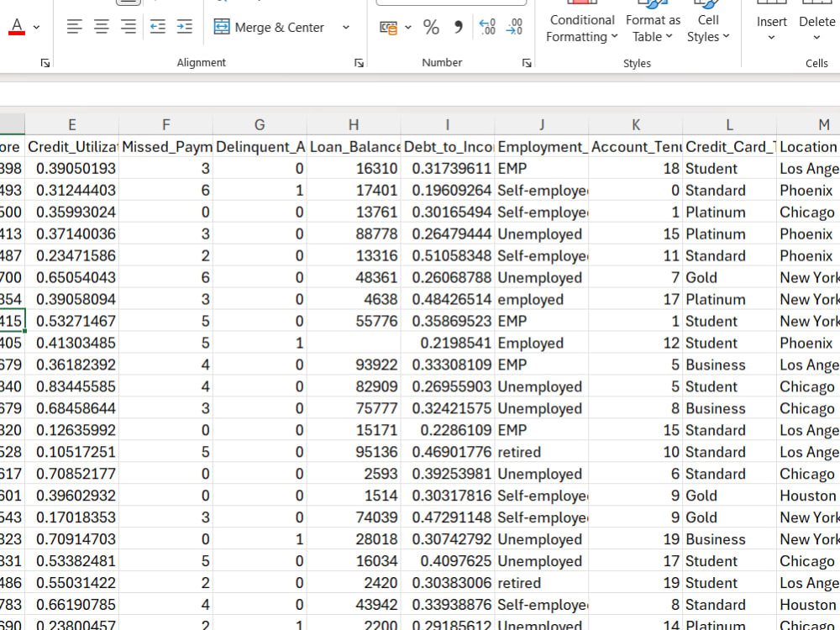The image size is (840, 630).
Task: Click the Credit_Card_T header cell
Action: click(x=730, y=147)
